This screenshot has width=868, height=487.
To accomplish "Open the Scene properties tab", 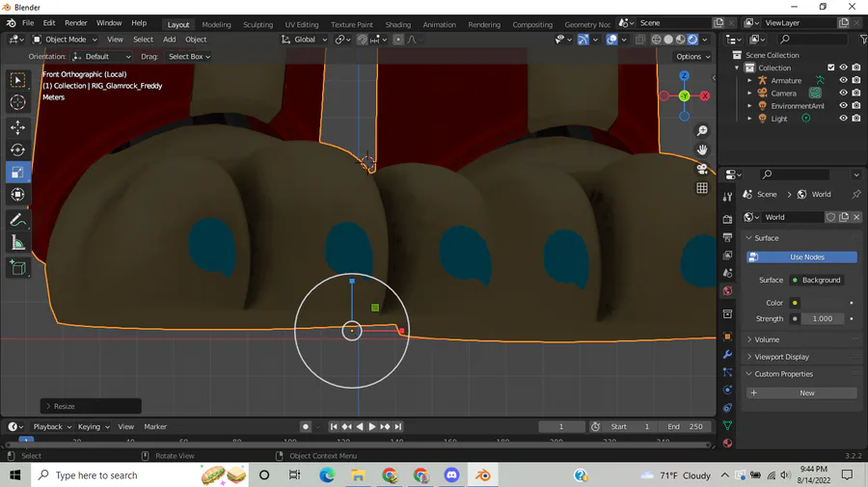I will 727,273.
